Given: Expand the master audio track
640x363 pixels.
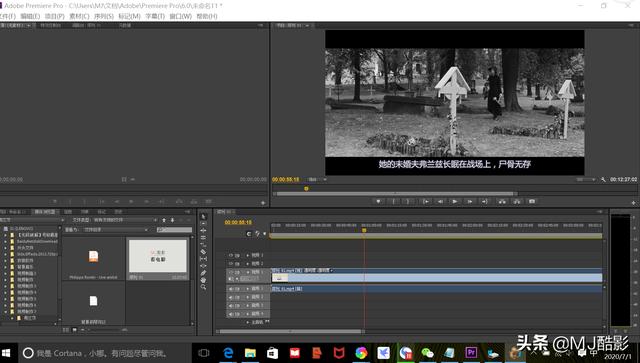Looking at the screenshot, I should [247, 322].
